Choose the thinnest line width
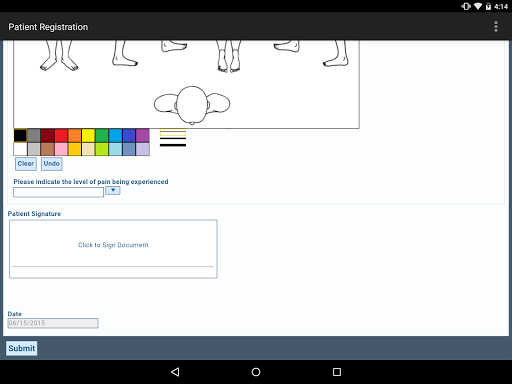This screenshot has width=512, height=384. pyautogui.click(x=173, y=132)
